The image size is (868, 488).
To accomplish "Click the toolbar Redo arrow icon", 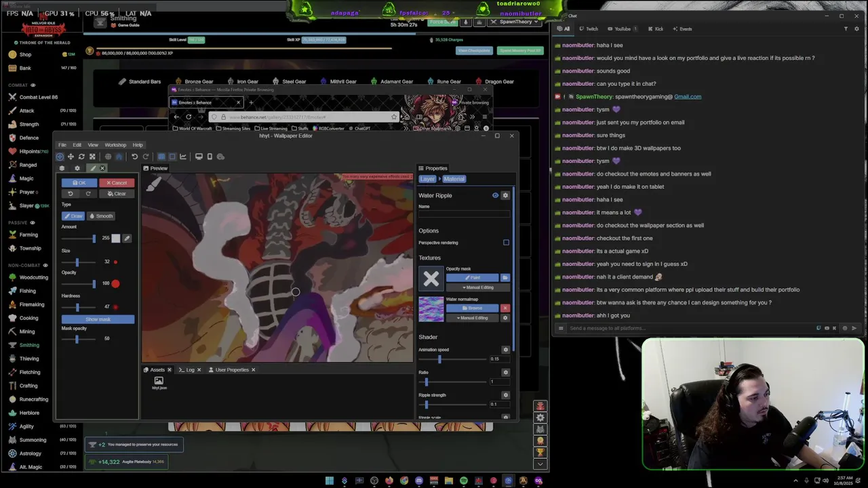I will [145, 157].
